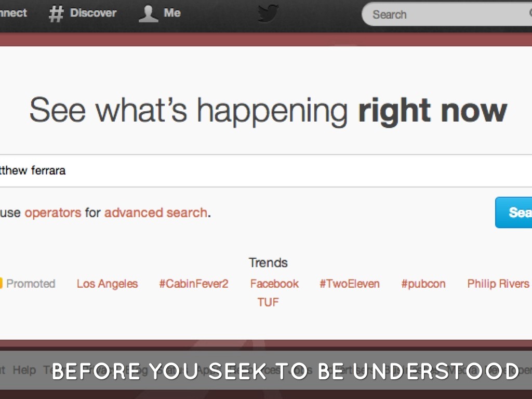Screen dimensions: 532x399
Task: Follow the advanced search link
Action: pos(156,212)
